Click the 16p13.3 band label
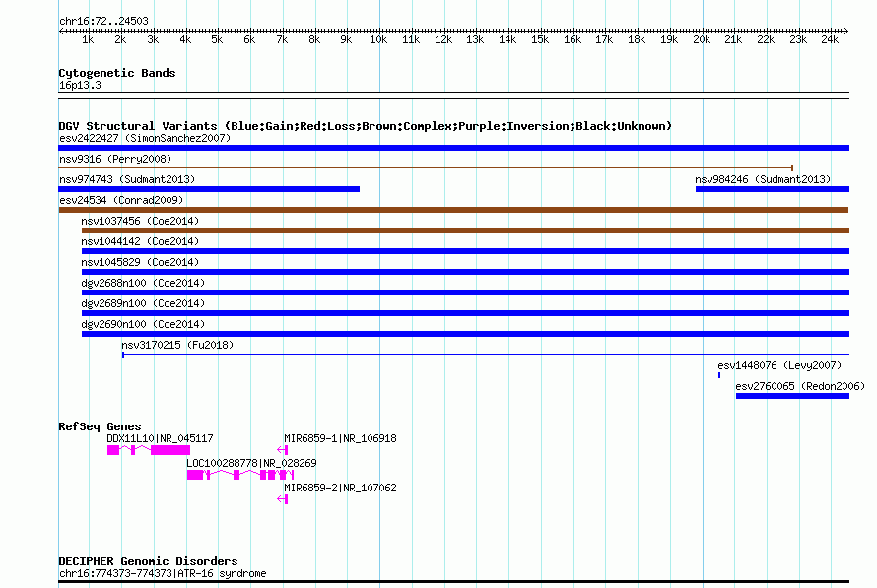 tap(80, 85)
